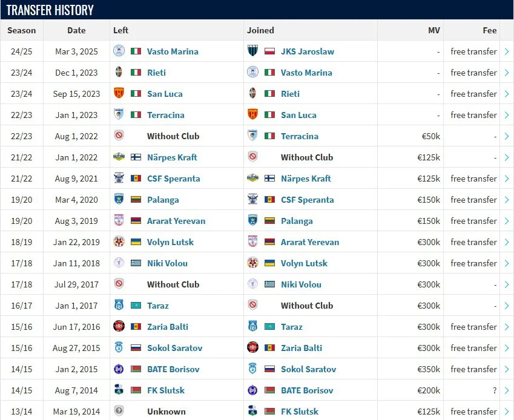The width and height of the screenshot is (514, 420).
Task: Open details arrow for Jan 2, 2015 transfer
Action: [507, 369]
